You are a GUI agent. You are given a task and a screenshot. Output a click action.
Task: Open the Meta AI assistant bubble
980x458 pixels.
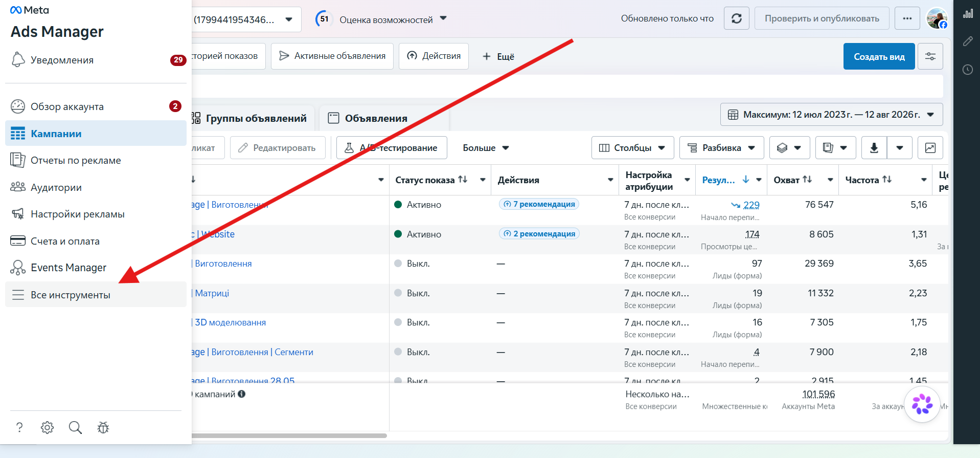(922, 404)
